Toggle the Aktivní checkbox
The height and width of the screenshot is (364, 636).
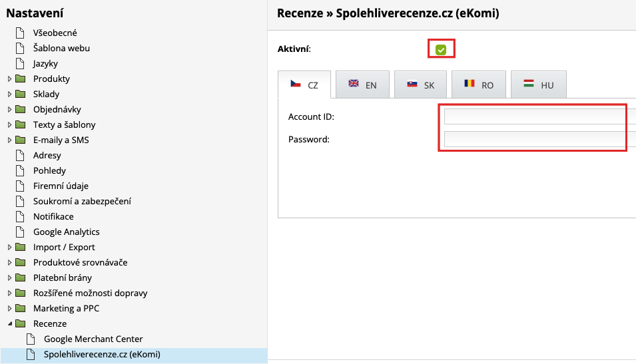click(441, 49)
